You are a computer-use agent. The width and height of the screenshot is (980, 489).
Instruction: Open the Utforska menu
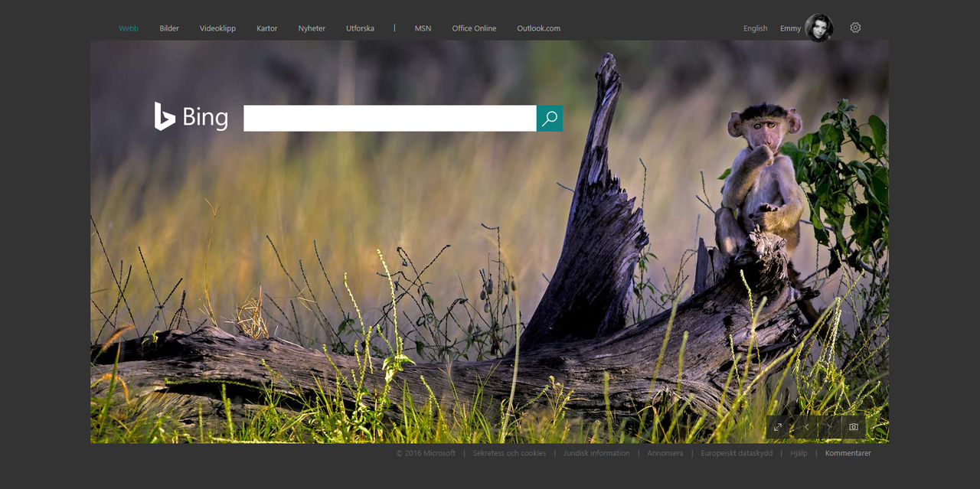(x=360, y=28)
